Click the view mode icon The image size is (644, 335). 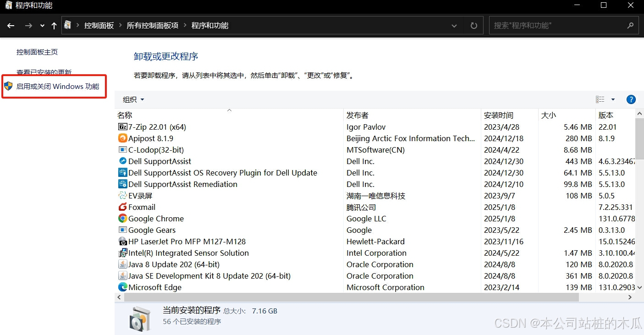[600, 99]
